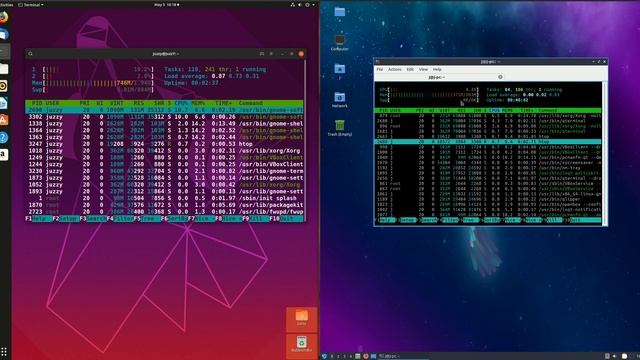Open the Terminal app menu dropdown
The image size is (640, 360).
pyautogui.click(x=31, y=4)
